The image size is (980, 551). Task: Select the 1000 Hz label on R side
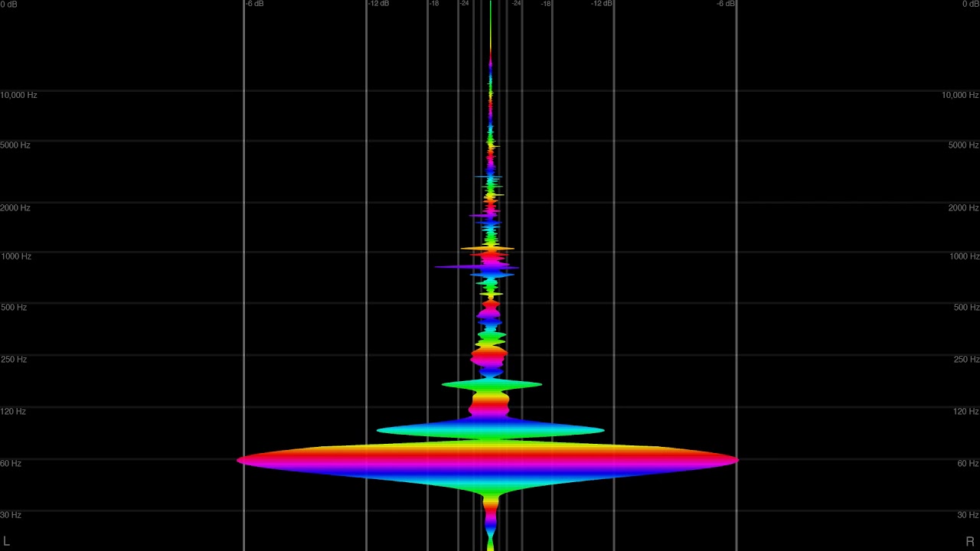(x=964, y=256)
